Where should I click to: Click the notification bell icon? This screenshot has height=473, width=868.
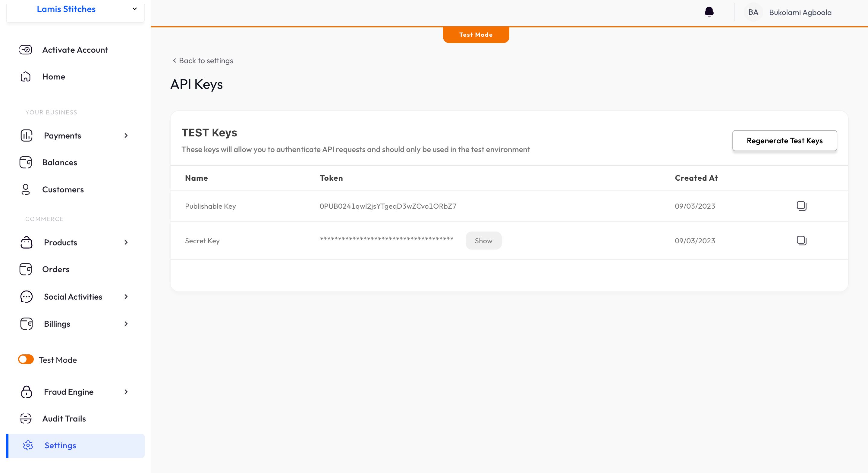pos(709,12)
